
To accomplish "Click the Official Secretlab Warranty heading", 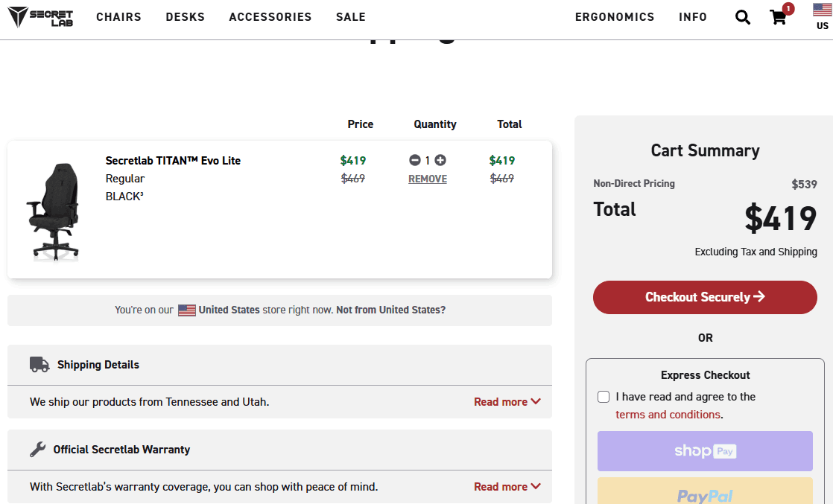I will (x=121, y=450).
